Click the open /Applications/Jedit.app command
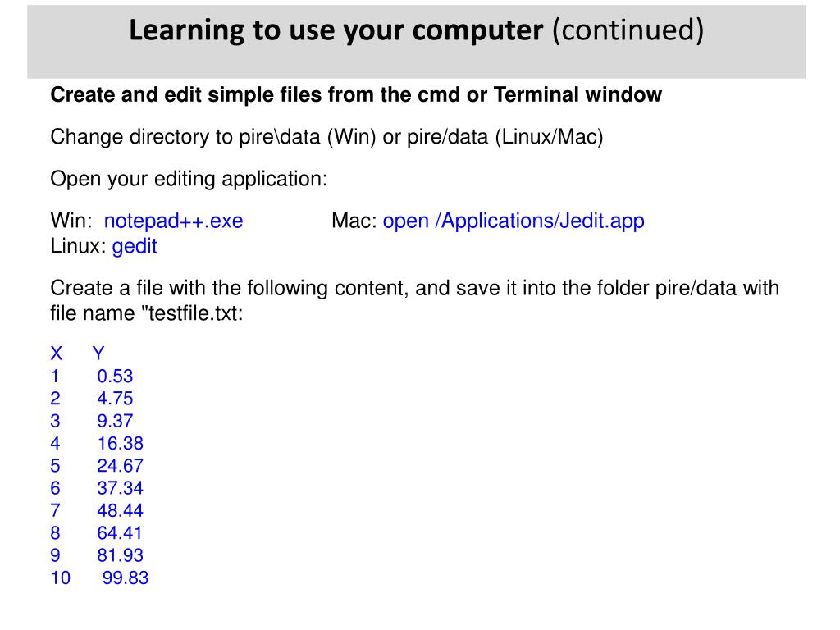The image size is (840, 630). 514,221
